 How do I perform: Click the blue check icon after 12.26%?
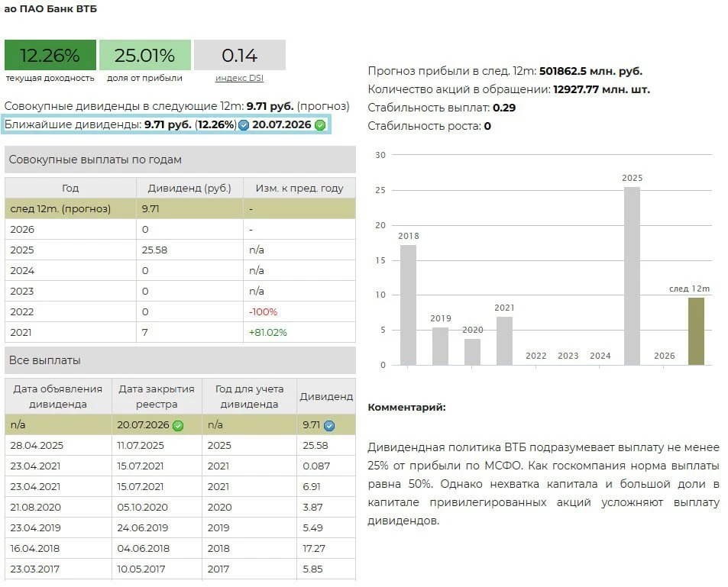(244, 125)
